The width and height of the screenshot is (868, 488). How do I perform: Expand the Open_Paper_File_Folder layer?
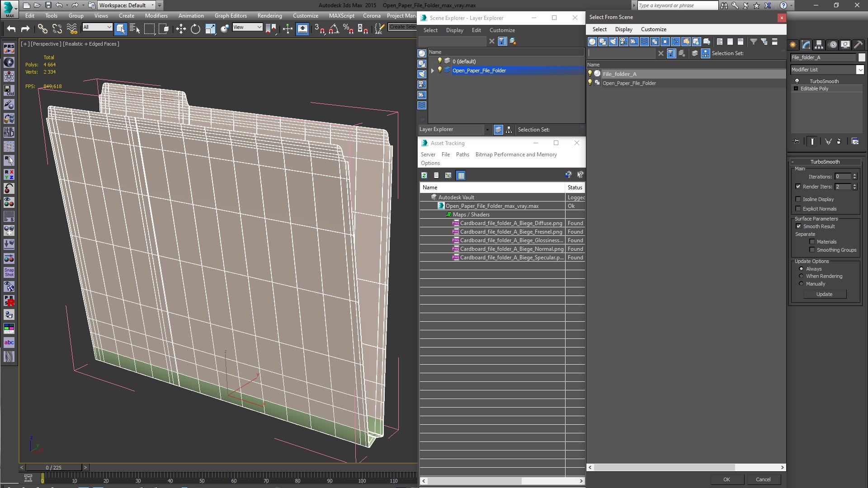click(433, 70)
